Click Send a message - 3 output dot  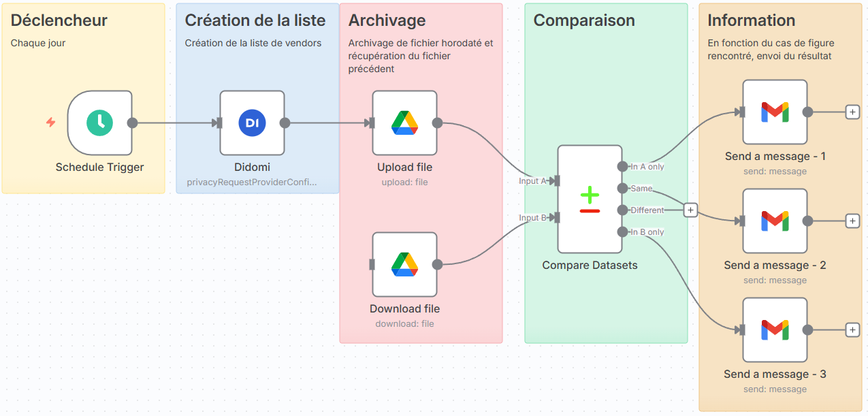(x=807, y=330)
